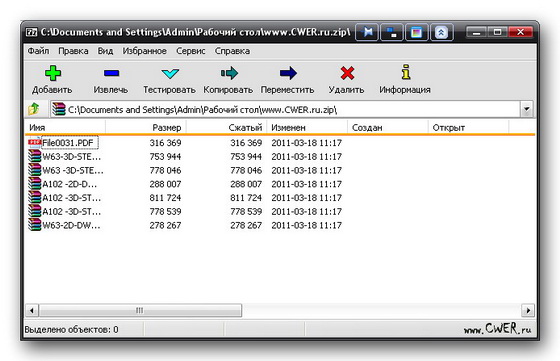This screenshot has height=361, width=560.
Task: Click the PDF icon of File0031.PDF
Action: click(x=35, y=143)
